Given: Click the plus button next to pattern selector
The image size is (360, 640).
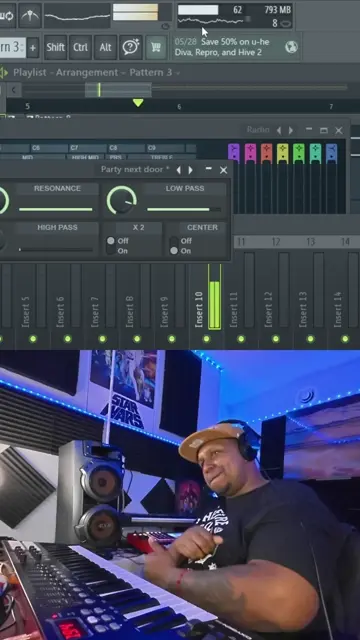Looking at the screenshot, I should (x=33, y=48).
